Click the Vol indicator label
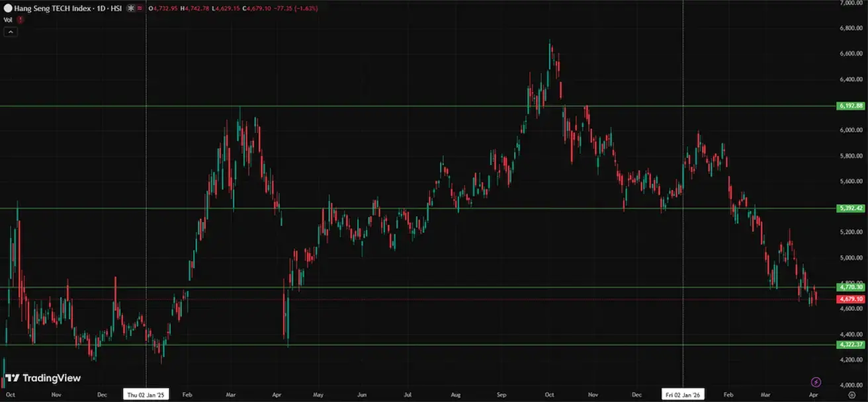Image resolution: width=868 pixels, height=402 pixels. (x=8, y=20)
